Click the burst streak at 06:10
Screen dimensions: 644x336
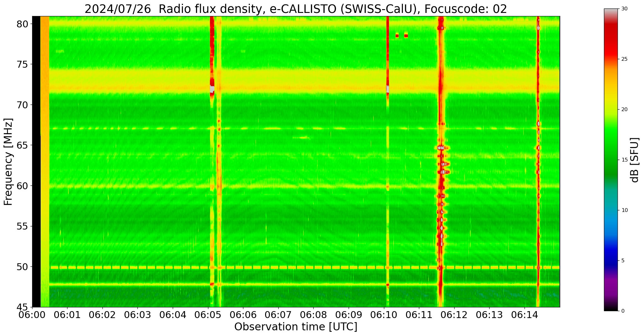[387, 161]
